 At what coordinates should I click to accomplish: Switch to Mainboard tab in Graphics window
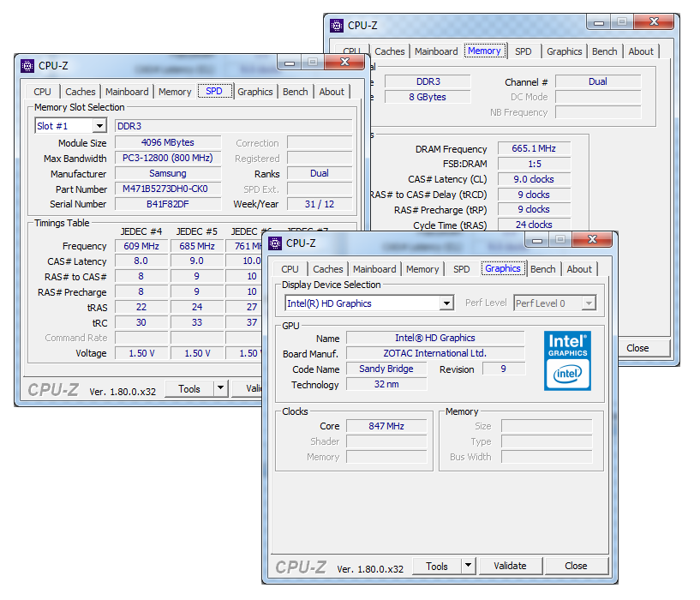tap(374, 269)
